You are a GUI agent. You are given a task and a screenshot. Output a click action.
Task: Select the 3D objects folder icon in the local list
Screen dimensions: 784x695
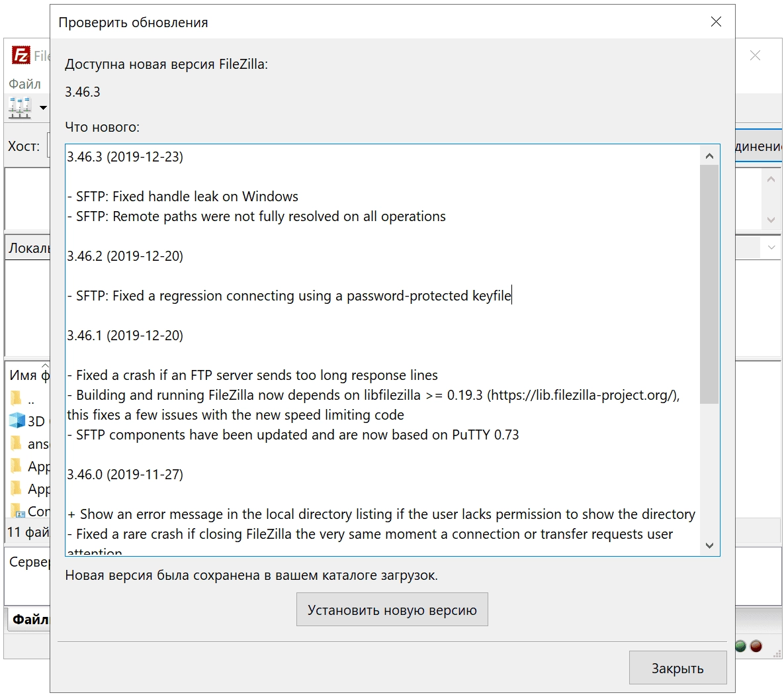17,420
